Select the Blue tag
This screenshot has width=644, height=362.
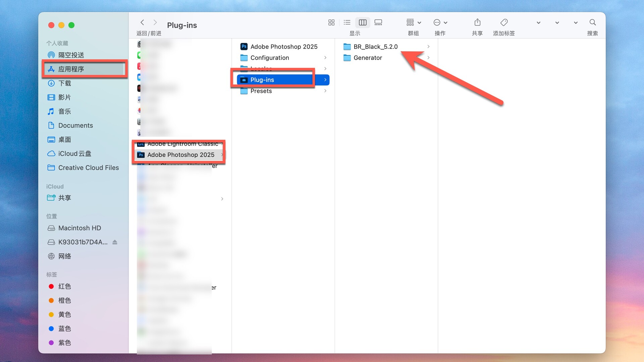pos(64,328)
